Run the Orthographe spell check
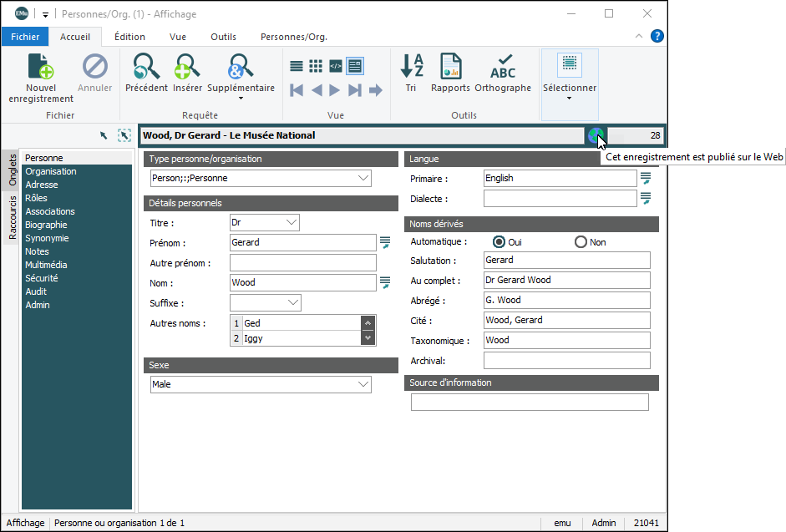The image size is (786, 532). [x=503, y=67]
